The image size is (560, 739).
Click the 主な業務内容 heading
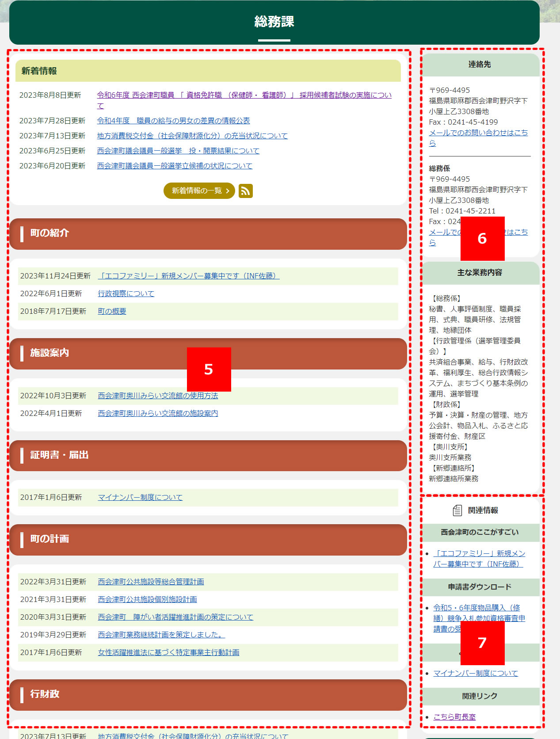tap(480, 273)
